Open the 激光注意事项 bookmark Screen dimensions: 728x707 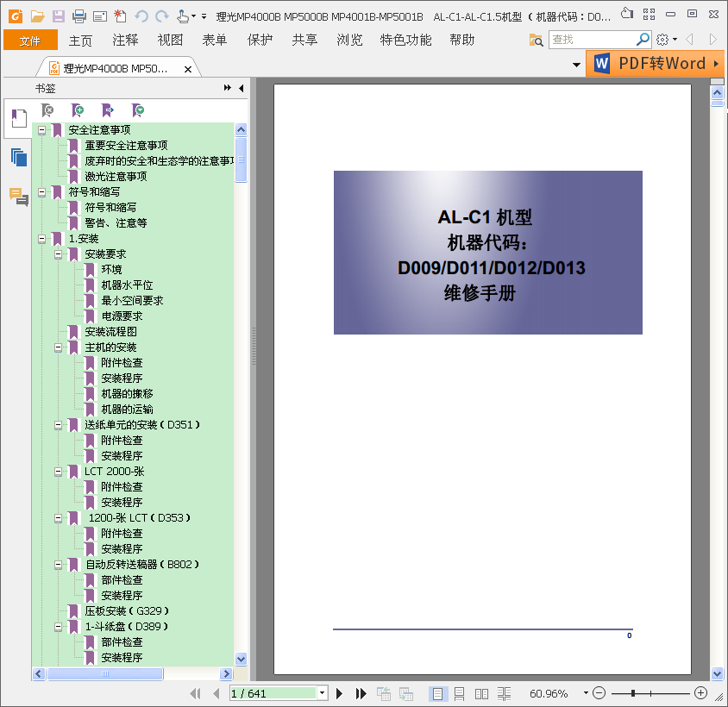116,177
